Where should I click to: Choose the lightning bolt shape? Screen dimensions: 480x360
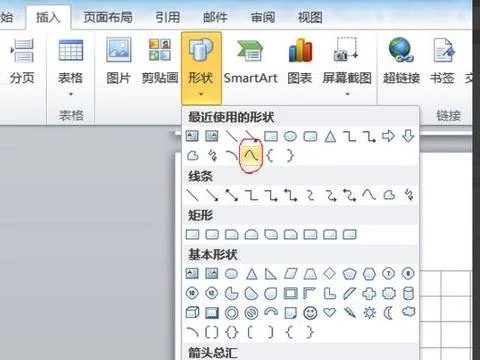[x=349, y=313]
